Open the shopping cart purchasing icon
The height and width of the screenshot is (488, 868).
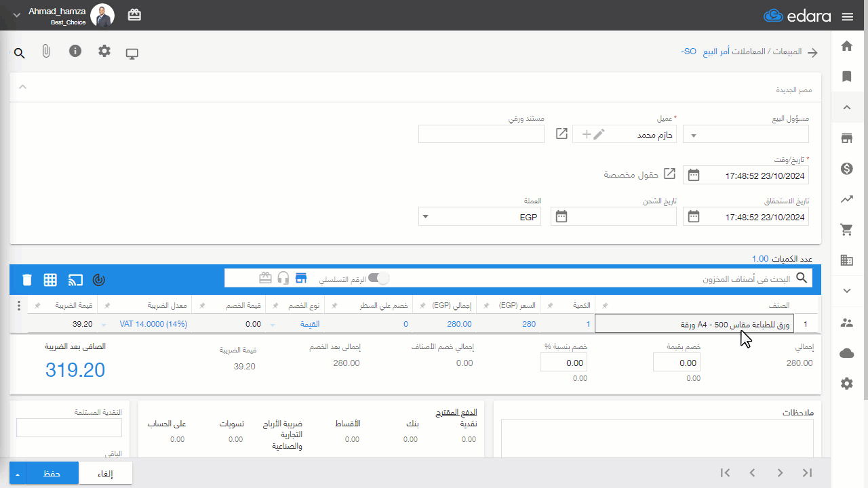(846, 230)
